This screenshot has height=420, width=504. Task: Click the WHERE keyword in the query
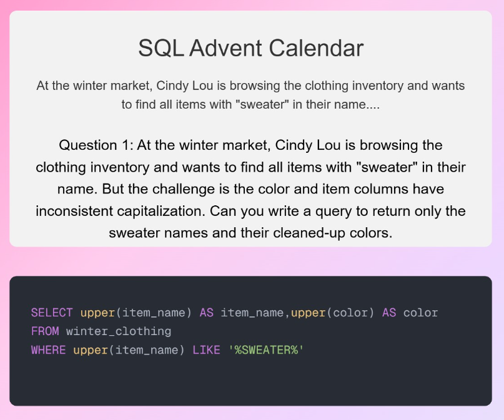pos(48,350)
